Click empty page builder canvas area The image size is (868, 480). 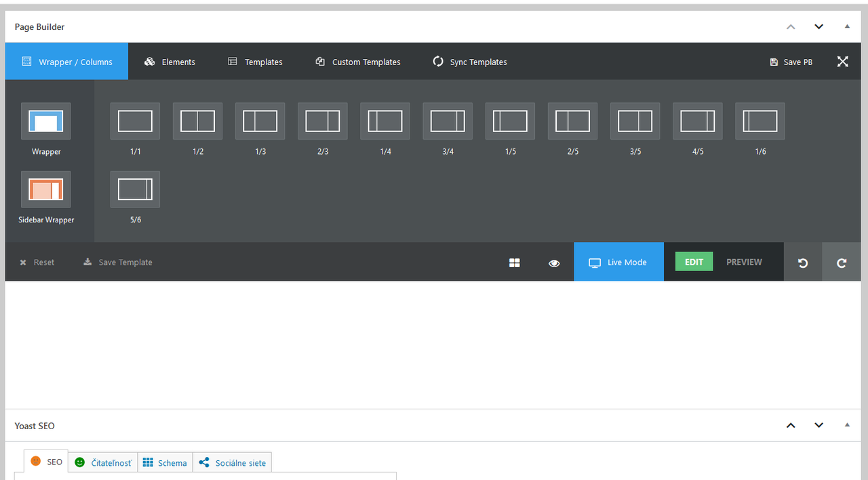[x=433, y=344]
